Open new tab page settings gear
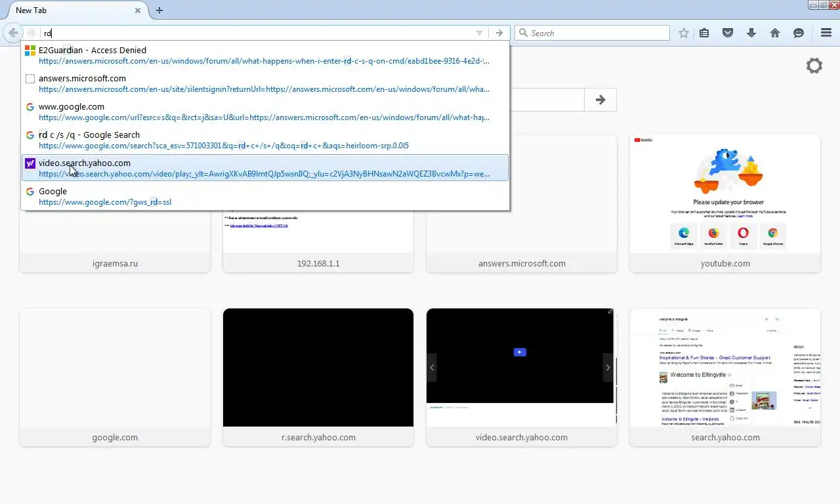 point(814,66)
